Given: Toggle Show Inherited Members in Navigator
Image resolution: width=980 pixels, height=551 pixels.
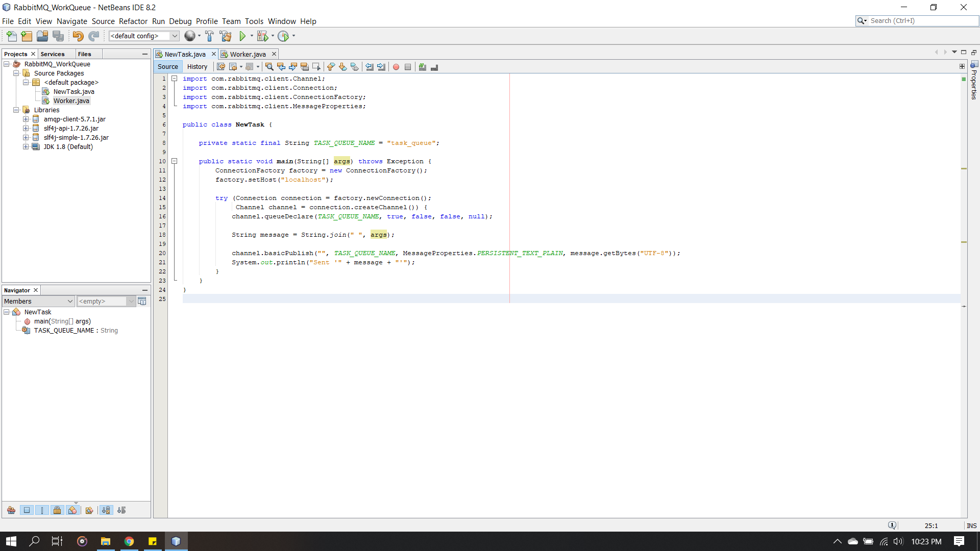Looking at the screenshot, I should [11, 510].
